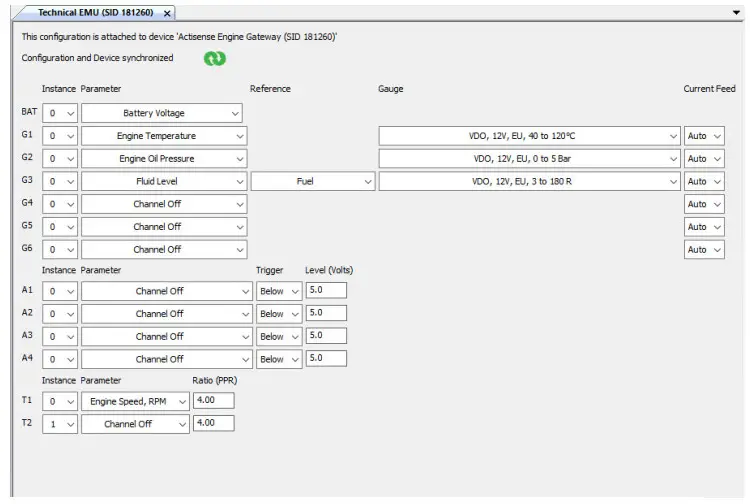Select the Technical EMU (SID 181260) tab
750x504 pixels.
pos(96,13)
